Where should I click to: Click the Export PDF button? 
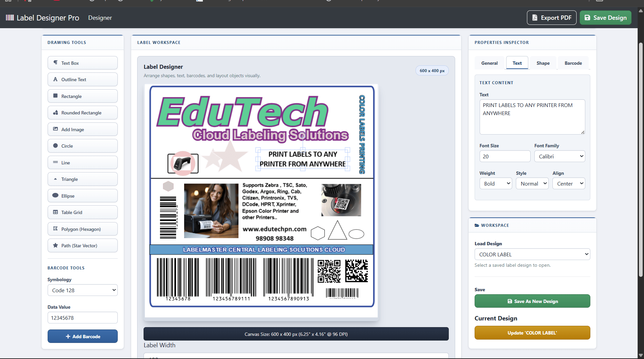point(552,18)
